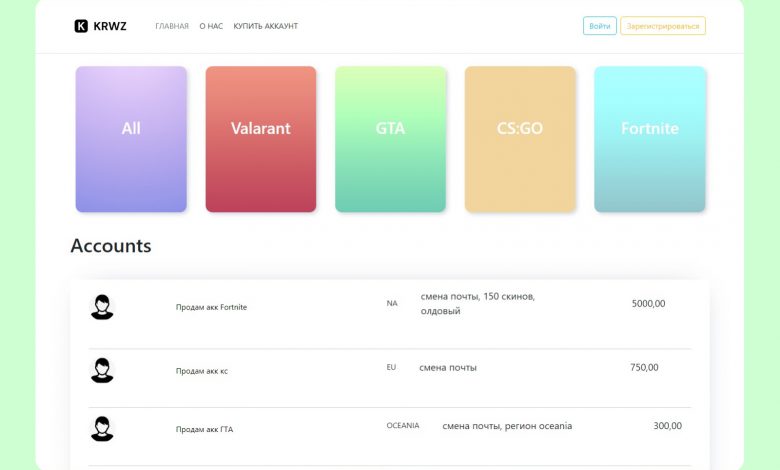Open the Продам акк Fortnite listing
This screenshot has height=470, width=780.
pos(211,307)
